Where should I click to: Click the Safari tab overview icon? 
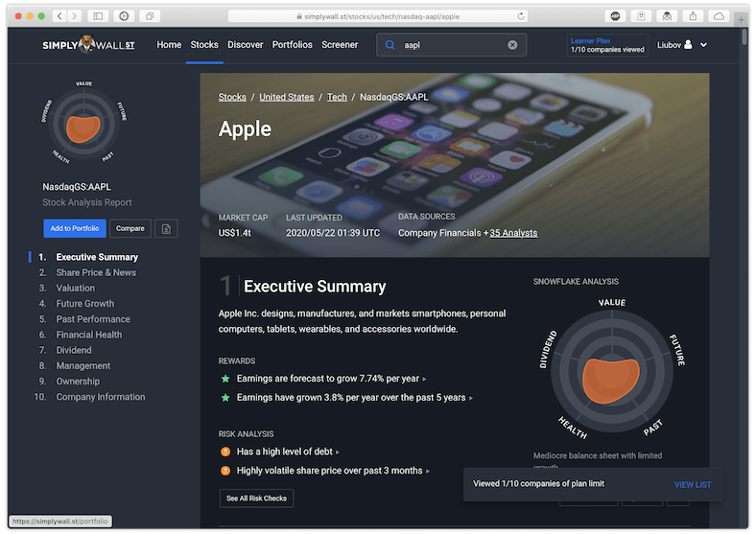tap(150, 16)
